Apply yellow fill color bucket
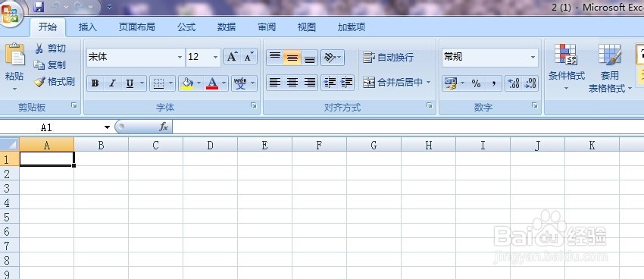 point(187,83)
